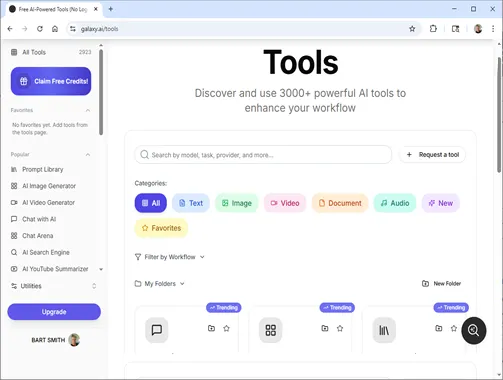Click the Filter by Workflow funnel icon

pos(138,257)
